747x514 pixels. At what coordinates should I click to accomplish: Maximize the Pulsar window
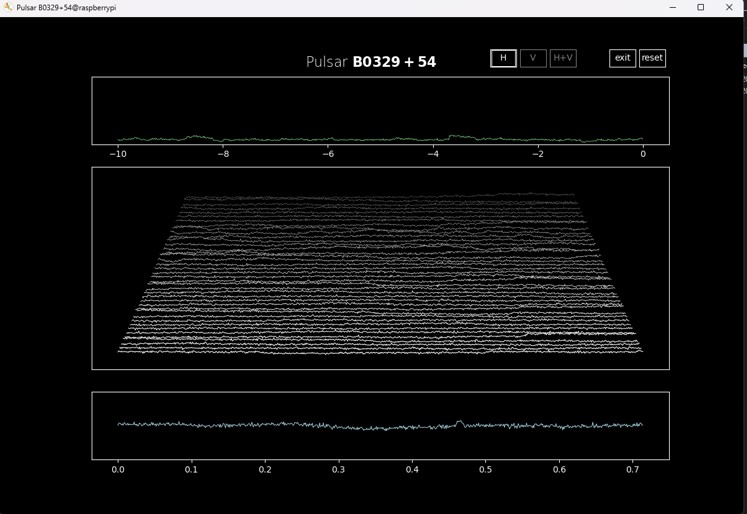pos(700,7)
